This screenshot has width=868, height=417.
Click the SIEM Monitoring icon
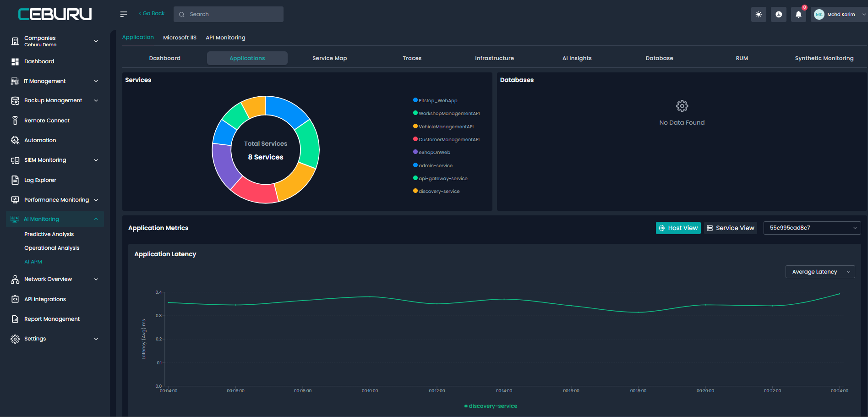[x=15, y=160]
